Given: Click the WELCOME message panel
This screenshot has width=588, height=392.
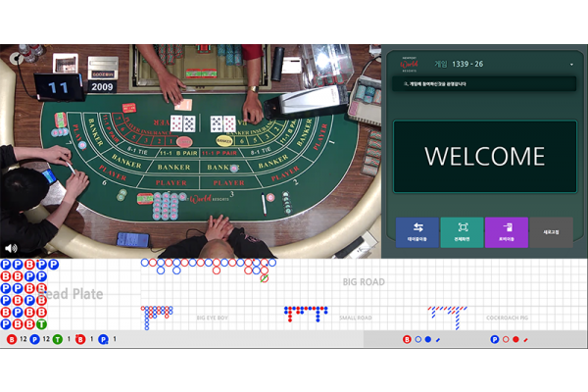Looking at the screenshot, I should click(x=484, y=156).
